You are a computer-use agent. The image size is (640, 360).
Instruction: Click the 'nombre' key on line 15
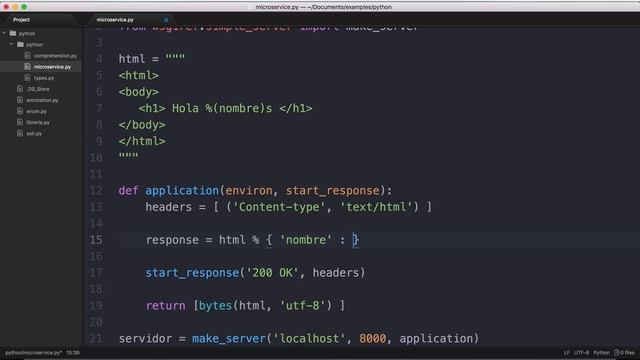pyautogui.click(x=306, y=240)
